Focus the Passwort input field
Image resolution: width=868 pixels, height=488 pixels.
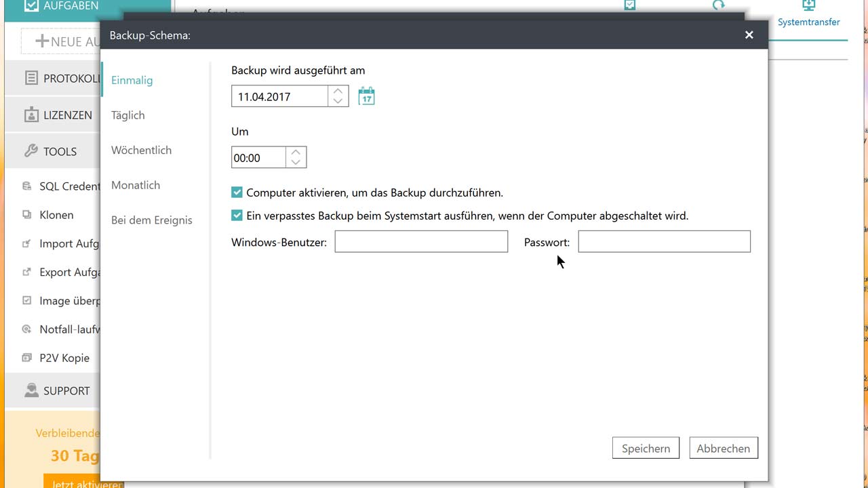coord(664,242)
